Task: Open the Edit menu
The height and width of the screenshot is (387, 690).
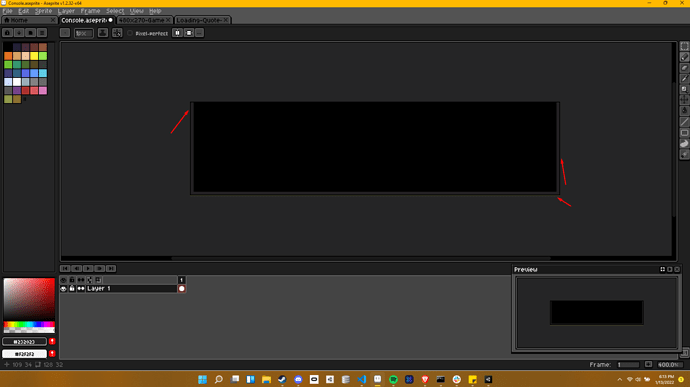Action: tap(23, 11)
